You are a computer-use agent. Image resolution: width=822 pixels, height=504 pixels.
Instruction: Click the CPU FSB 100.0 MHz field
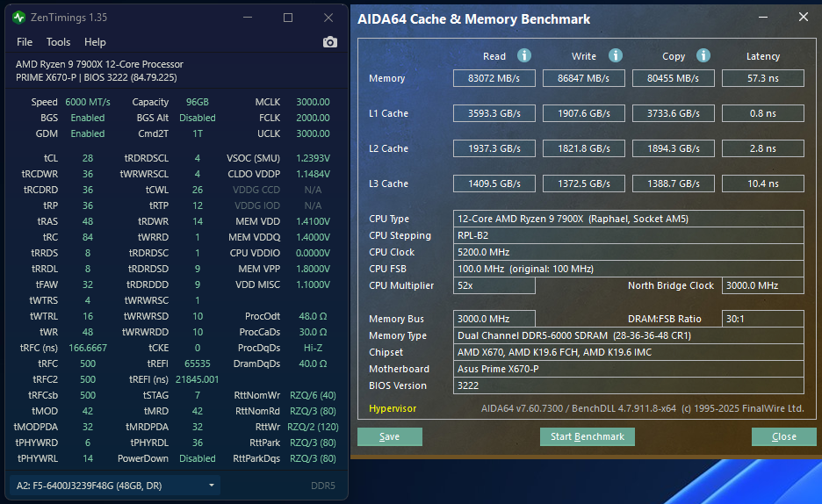click(629, 269)
